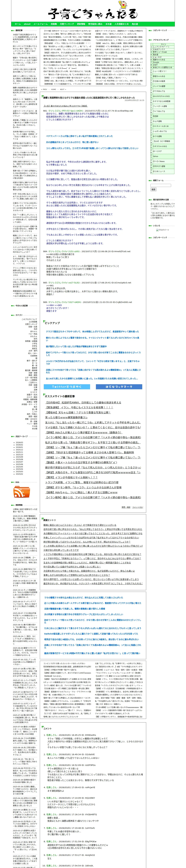Focus the 検索フォーム text field
Screen dimensions: 186x868
click(x=161, y=185)
